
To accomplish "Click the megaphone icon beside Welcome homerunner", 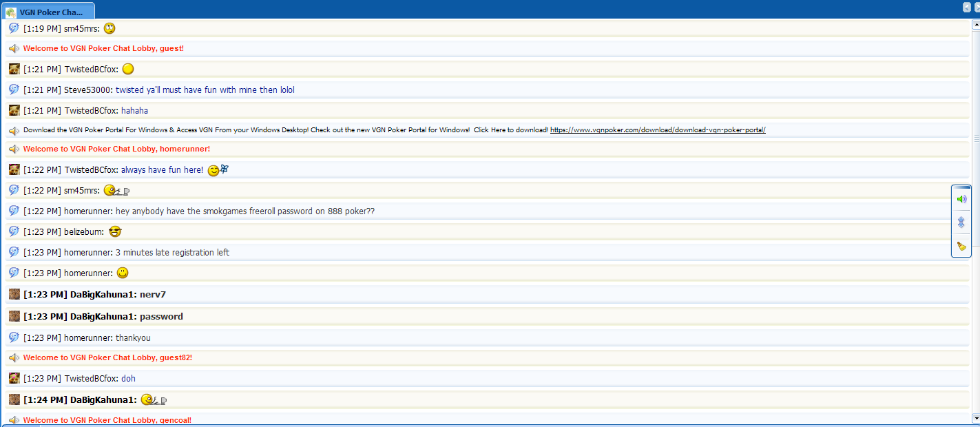I will [x=14, y=149].
